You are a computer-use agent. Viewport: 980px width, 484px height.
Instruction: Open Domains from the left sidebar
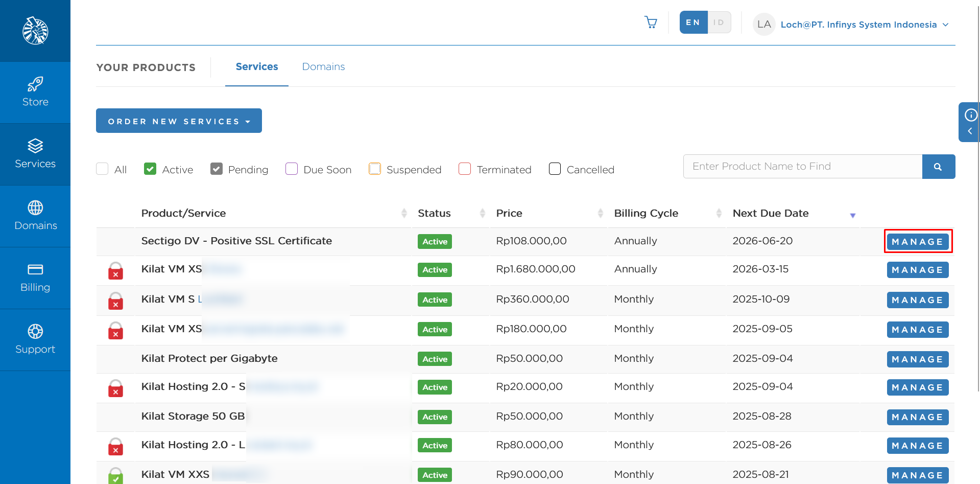[35, 216]
